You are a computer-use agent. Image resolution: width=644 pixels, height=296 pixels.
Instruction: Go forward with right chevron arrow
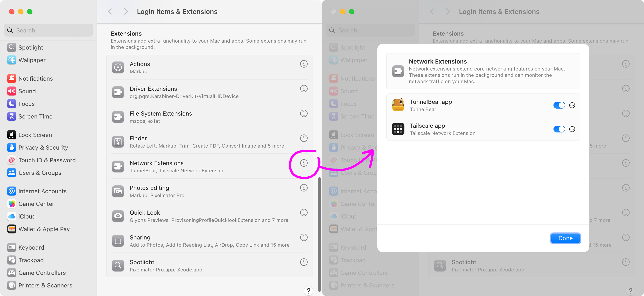pyautogui.click(x=126, y=11)
